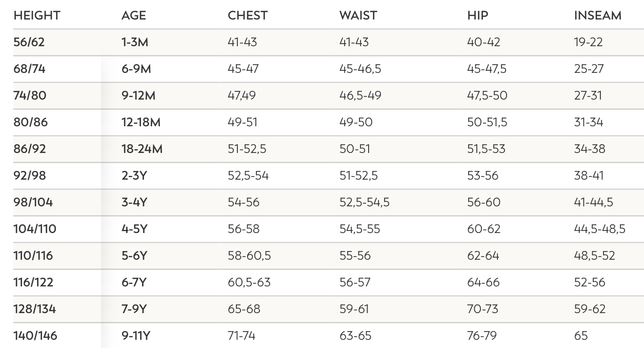This screenshot has height=348, width=644.
Task: Click the 9-11Y age cell
Action: pyautogui.click(x=136, y=336)
